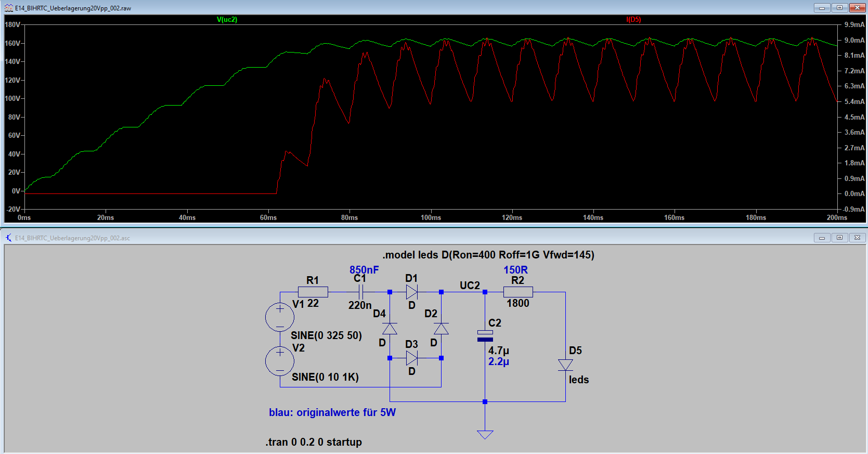Click the SINE(0 325 50) value text
Image resolution: width=868 pixels, height=454 pixels.
[326, 335]
